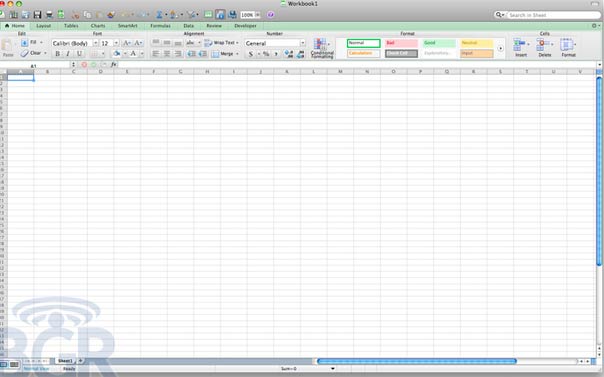Open the Review ribbon tab

pos(214,26)
